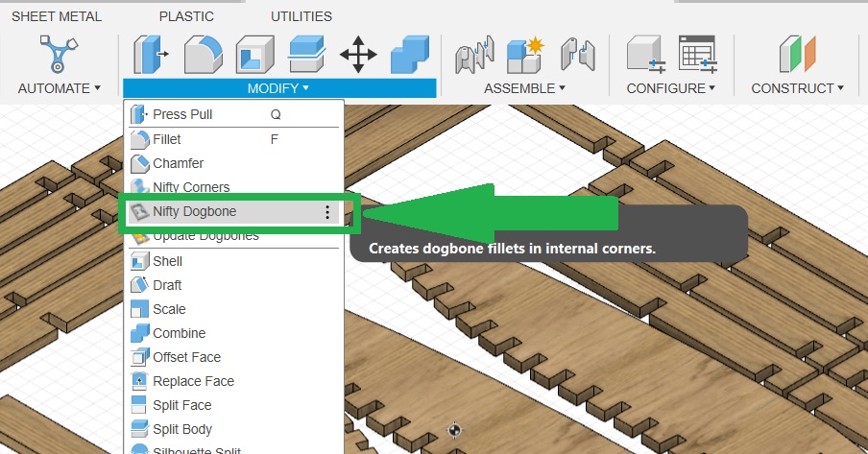Image resolution: width=868 pixels, height=454 pixels.
Task: Open Nifty Dogbone three-dot options
Action: pyautogui.click(x=327, y=212)
